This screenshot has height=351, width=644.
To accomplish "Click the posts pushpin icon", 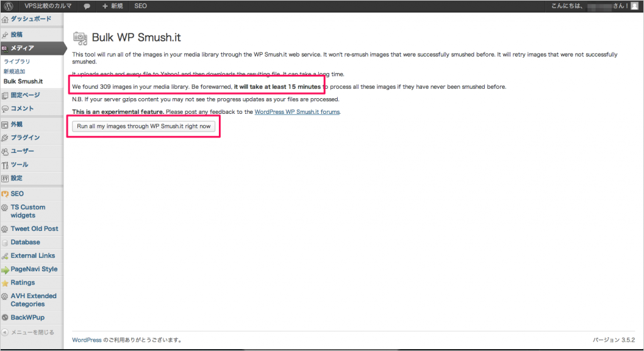I will pos(5,35).
